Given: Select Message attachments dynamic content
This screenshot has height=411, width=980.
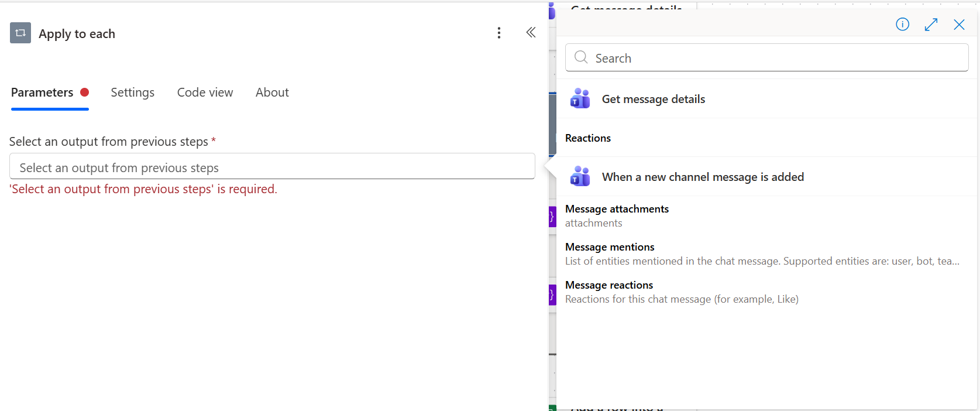Looking at the screenshot, I should (x=766, y=215).
